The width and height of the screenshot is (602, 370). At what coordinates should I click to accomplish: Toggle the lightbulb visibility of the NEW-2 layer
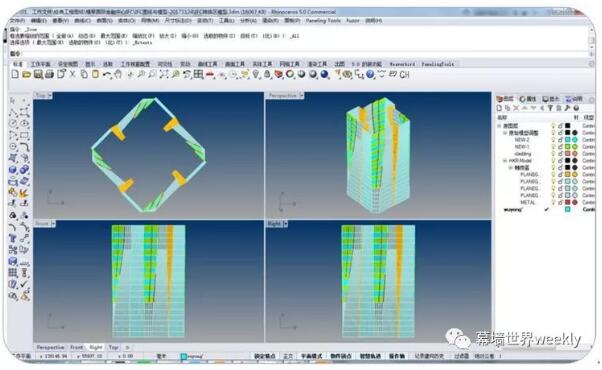tap(553, 140)
